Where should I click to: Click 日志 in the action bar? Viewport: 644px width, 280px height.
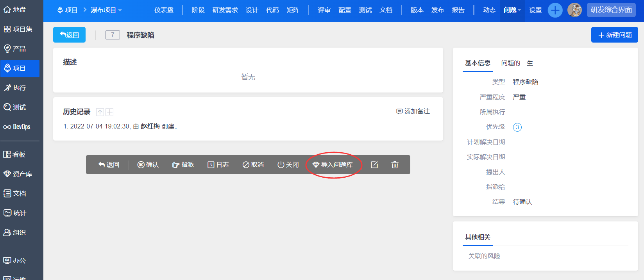point(218,165)
